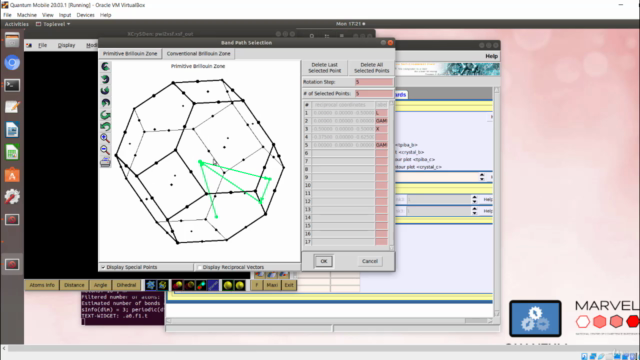Click the label cell of point 3 (X)
The image size is (640, 360).
pyautogui.click(x=381, y=129)
